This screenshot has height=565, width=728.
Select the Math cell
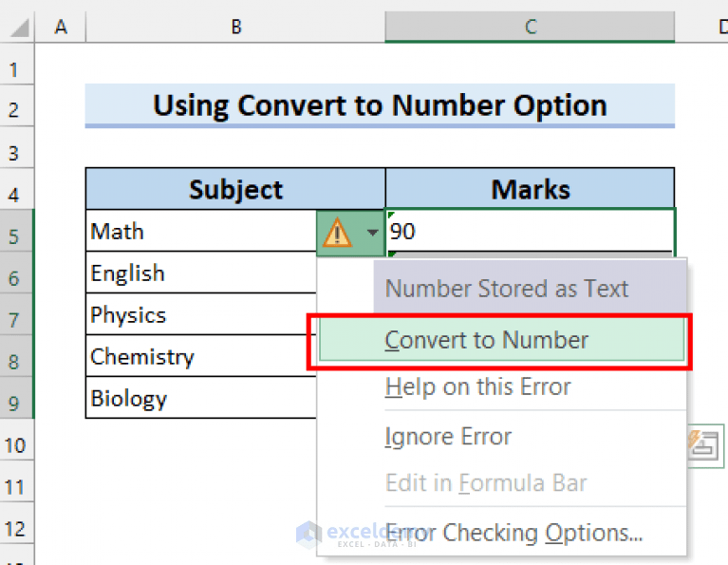tap(201, 231)
